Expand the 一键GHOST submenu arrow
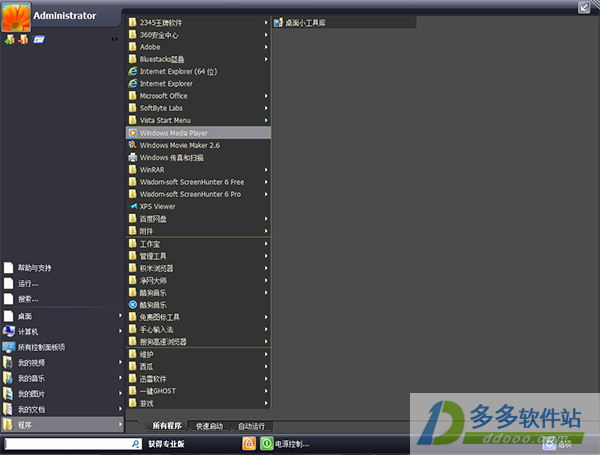This screenshot has width=600, height=455. (x=266, y=391)
